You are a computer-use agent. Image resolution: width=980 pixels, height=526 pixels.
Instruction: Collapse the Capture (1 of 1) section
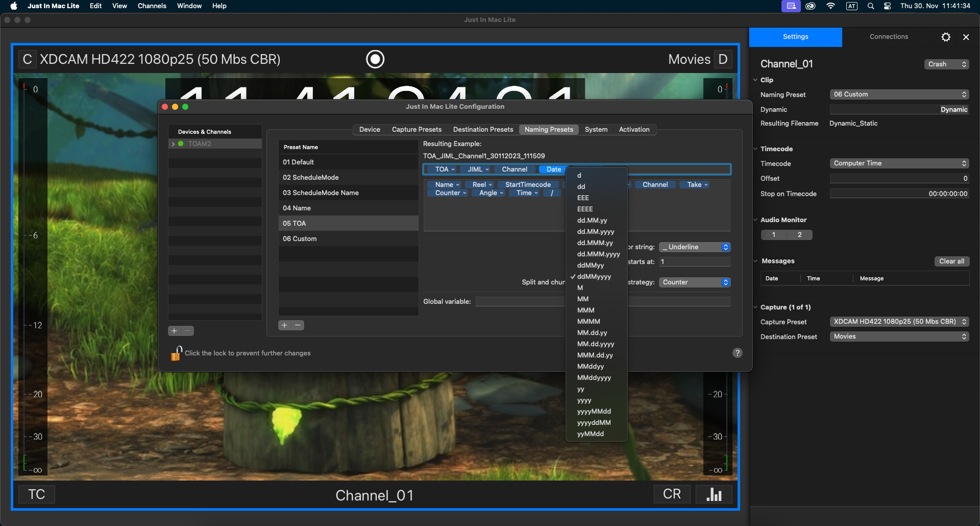click(755, 307)
